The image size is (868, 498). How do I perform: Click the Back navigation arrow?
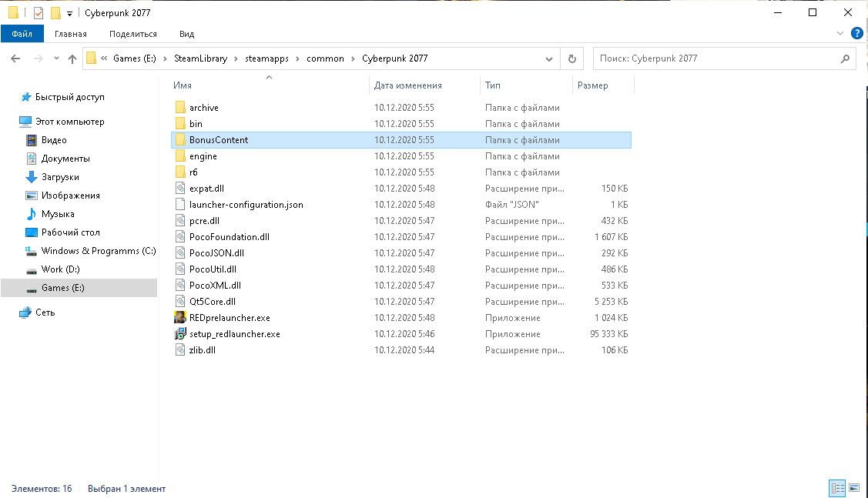pos(15,58)
